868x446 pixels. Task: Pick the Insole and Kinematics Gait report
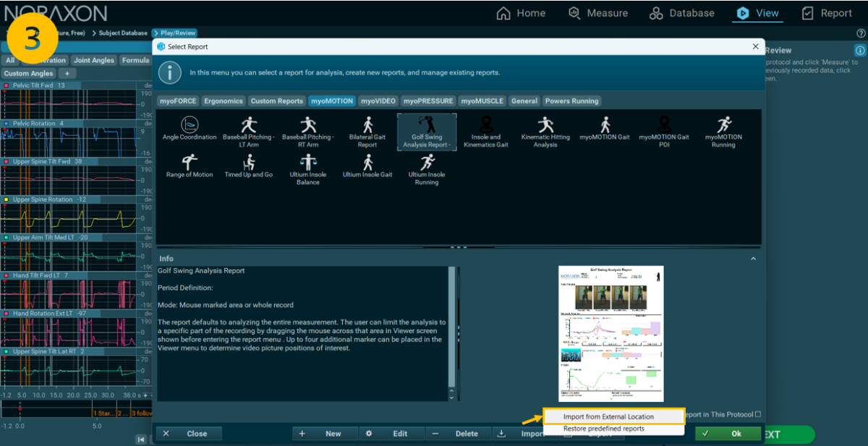tap(486, 132)
